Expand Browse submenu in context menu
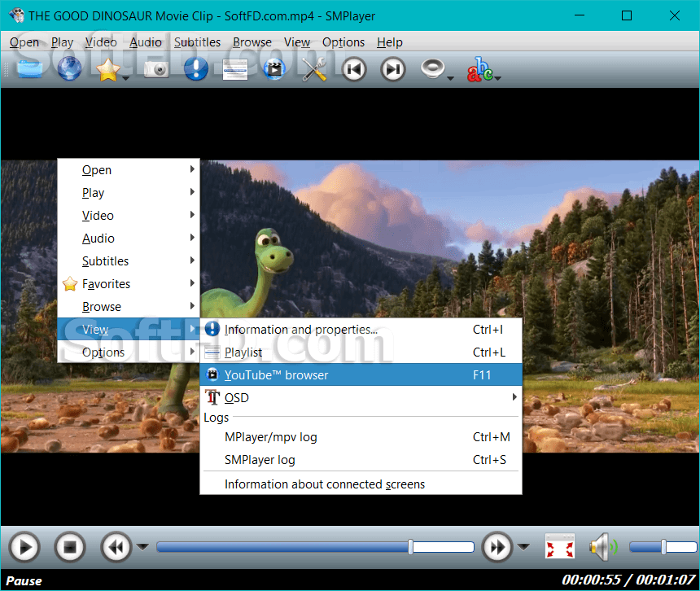This screenshot has height=591, width=700. [x=129, y=307]
